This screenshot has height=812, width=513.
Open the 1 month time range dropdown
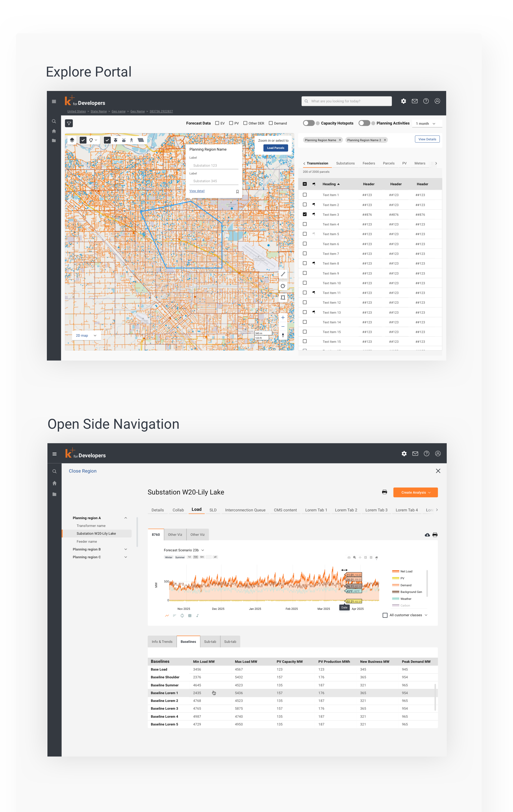[x=426, y=124]
